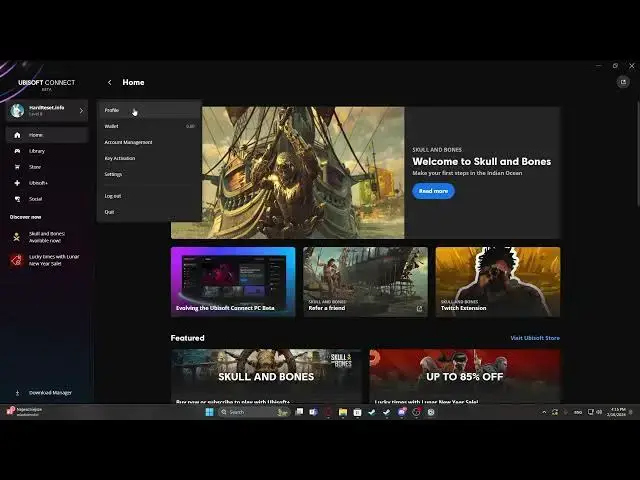This screenshot has width=640, height=480.
Task: Log out via the account menu
Action: tap(149, 196)
